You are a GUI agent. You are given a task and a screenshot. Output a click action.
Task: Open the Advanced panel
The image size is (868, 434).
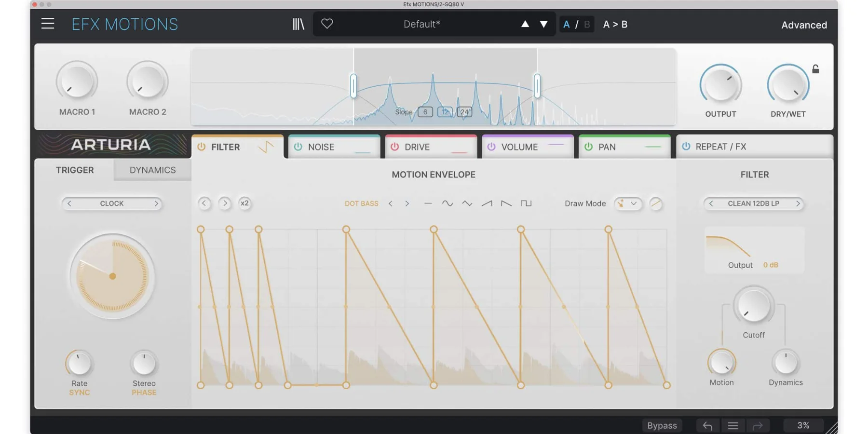[804, 25]
